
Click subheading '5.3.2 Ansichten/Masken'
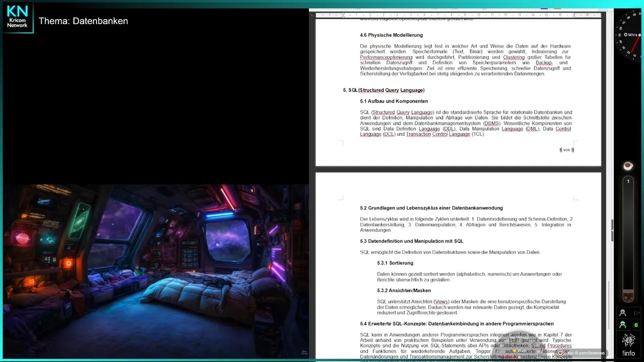pos(404,291)
